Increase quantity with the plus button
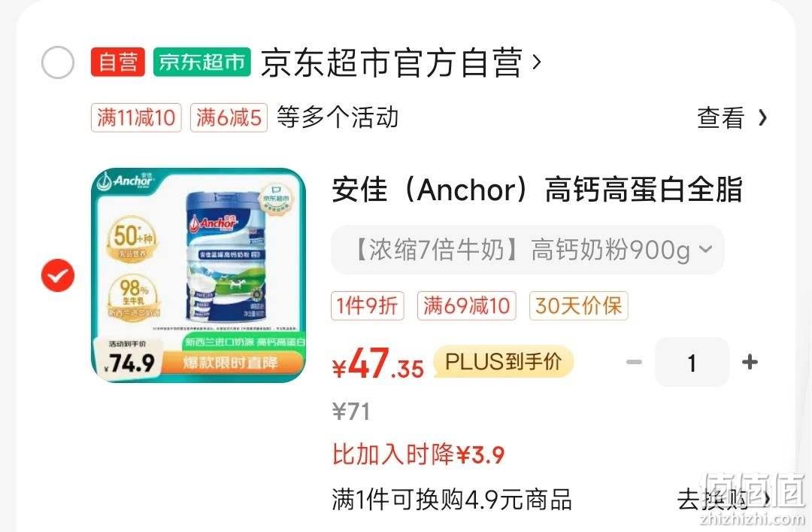Screen dimensions: 812x532 tap(750, 362)
